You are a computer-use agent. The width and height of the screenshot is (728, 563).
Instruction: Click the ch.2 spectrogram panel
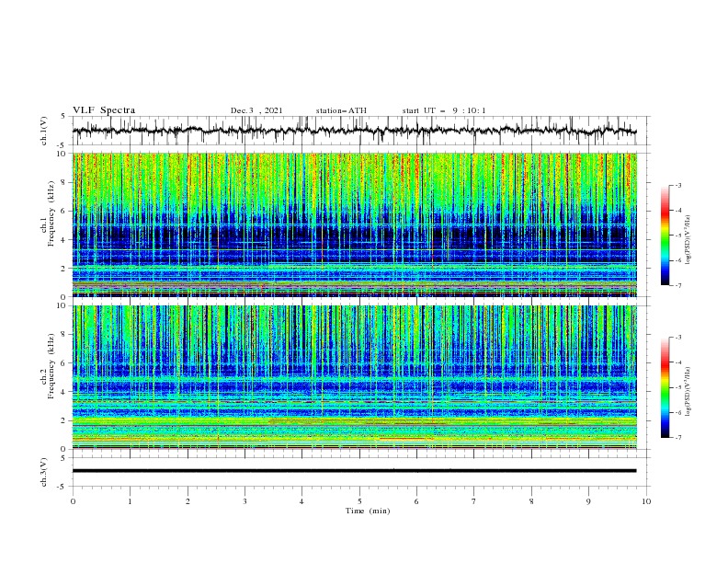354,377
